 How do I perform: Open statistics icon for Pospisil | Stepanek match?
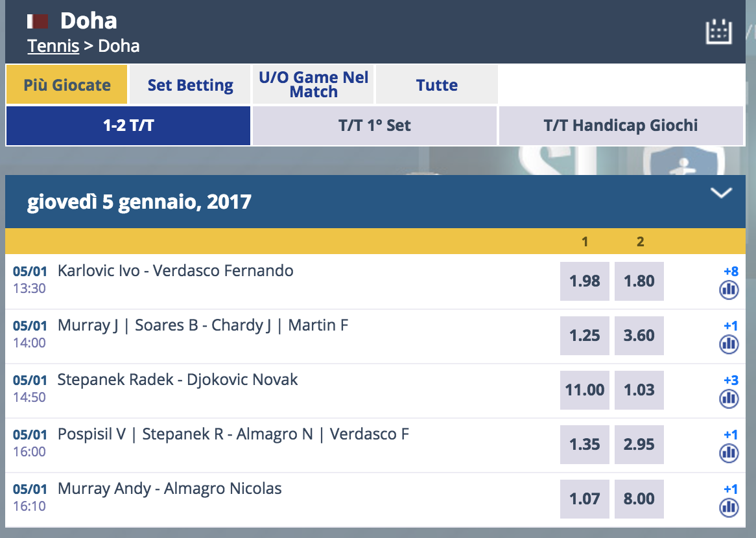coord(729,453)
